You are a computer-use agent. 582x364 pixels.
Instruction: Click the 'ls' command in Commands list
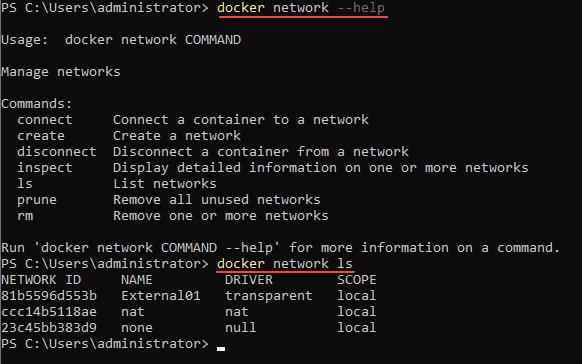tap(25, 184)
